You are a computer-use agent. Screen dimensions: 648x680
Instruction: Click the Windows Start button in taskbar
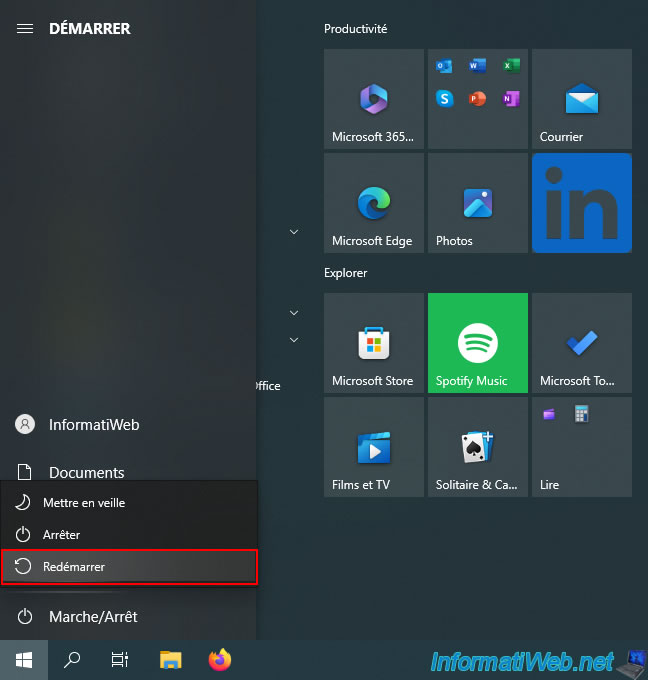click(24, 660)
